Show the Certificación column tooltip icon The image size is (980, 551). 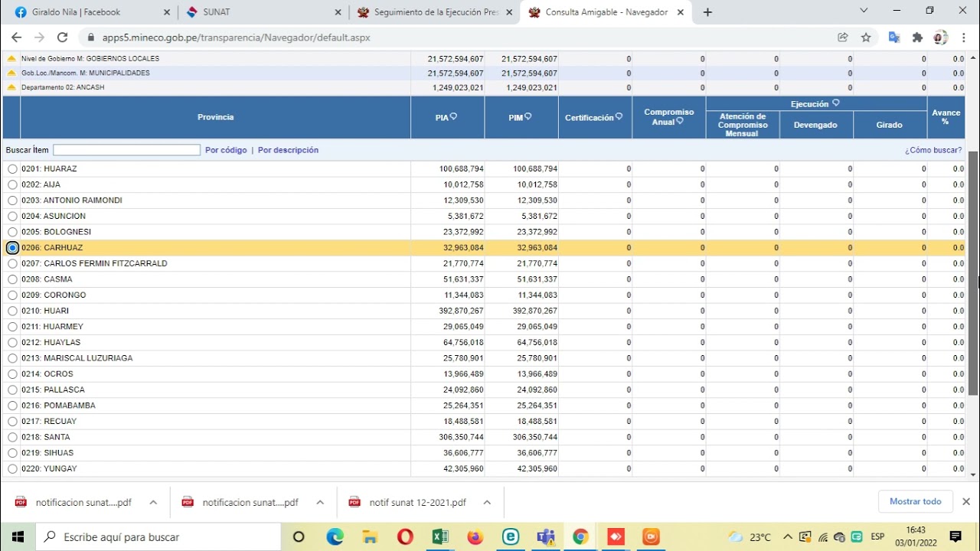(x=619, y=117)
